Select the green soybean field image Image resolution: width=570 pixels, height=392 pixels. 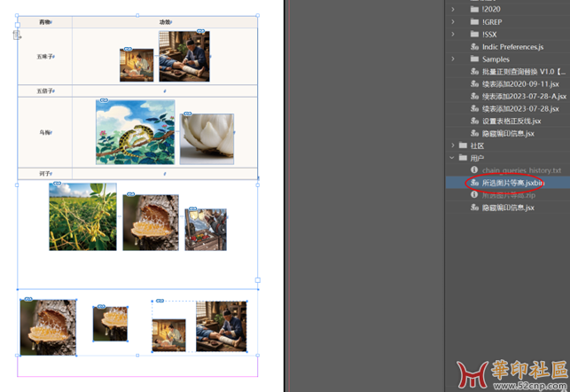82,216
